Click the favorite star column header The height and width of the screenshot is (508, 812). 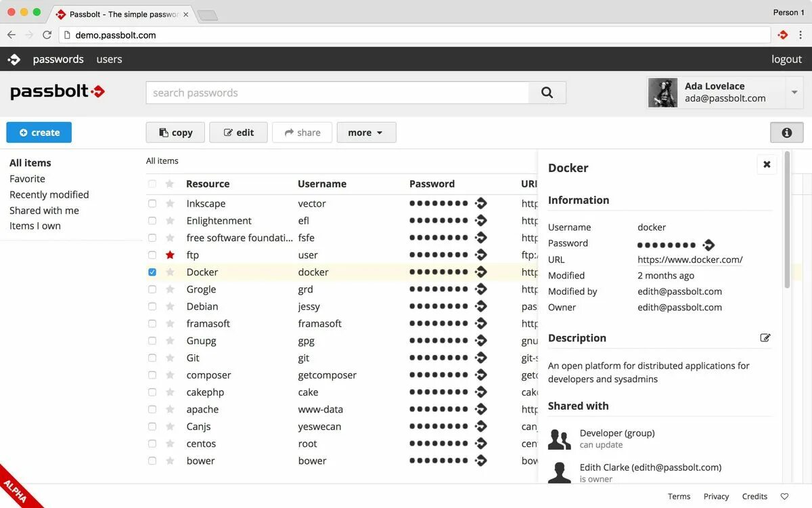point(170,184)
